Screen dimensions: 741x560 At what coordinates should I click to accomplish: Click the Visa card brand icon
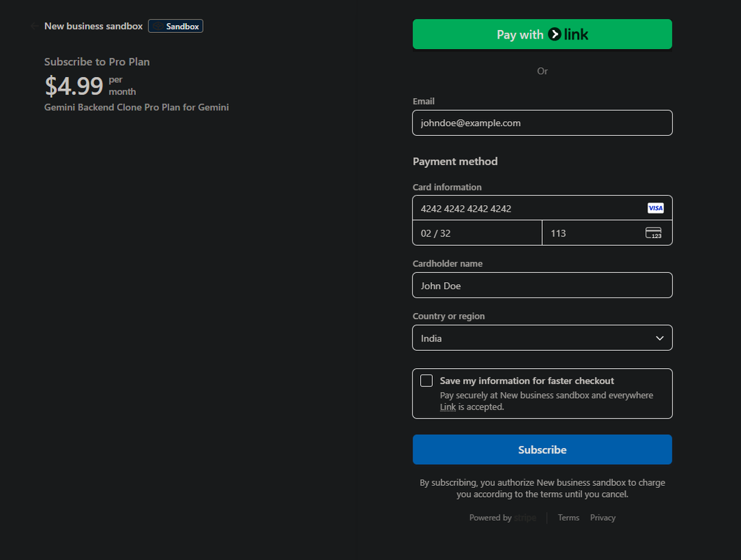[656, 208]
